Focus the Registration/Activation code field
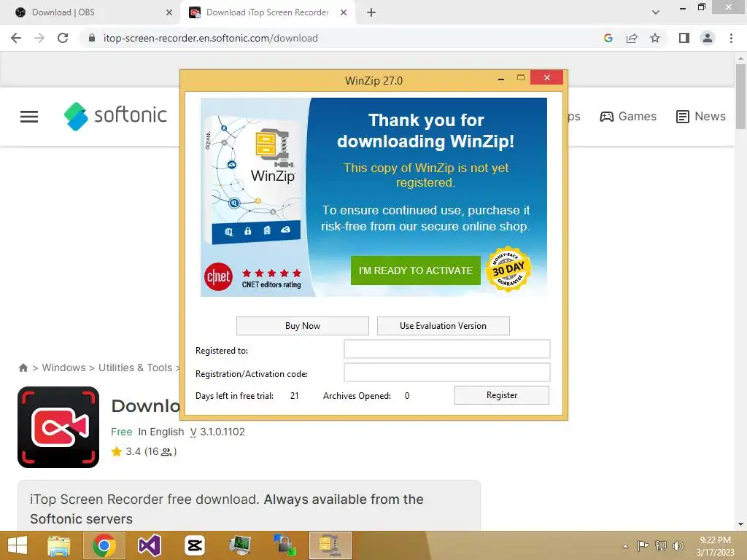Viewport: 747px width, 560px height. [447, 373]
